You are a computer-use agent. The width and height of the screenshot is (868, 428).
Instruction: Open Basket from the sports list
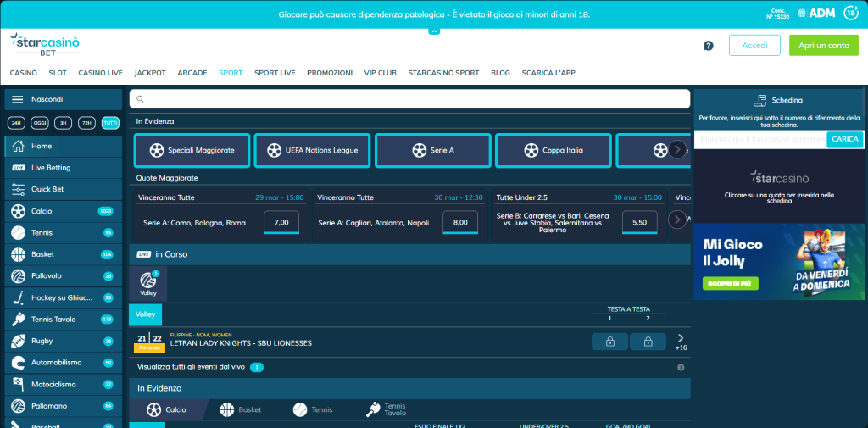tap(42, 254)
